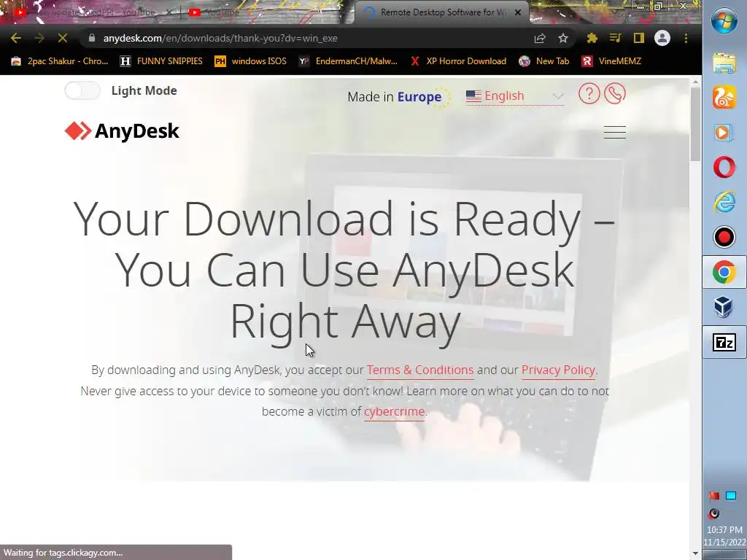Open VirtualBox from the taskbar
747x560 pixels.
point(724,307)
